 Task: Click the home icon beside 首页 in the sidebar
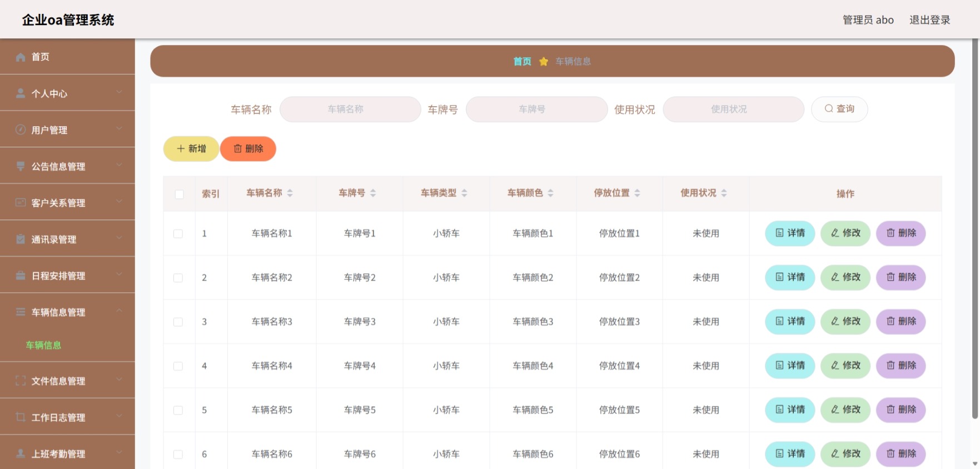21,57
